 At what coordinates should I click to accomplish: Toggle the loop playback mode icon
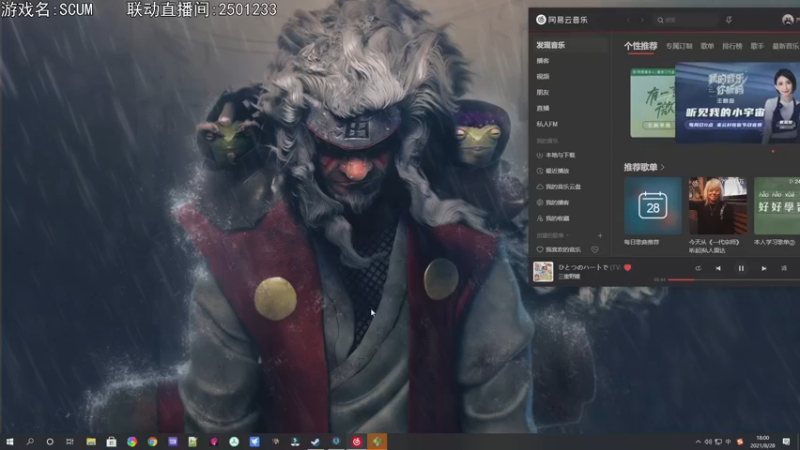pos(698,268)
